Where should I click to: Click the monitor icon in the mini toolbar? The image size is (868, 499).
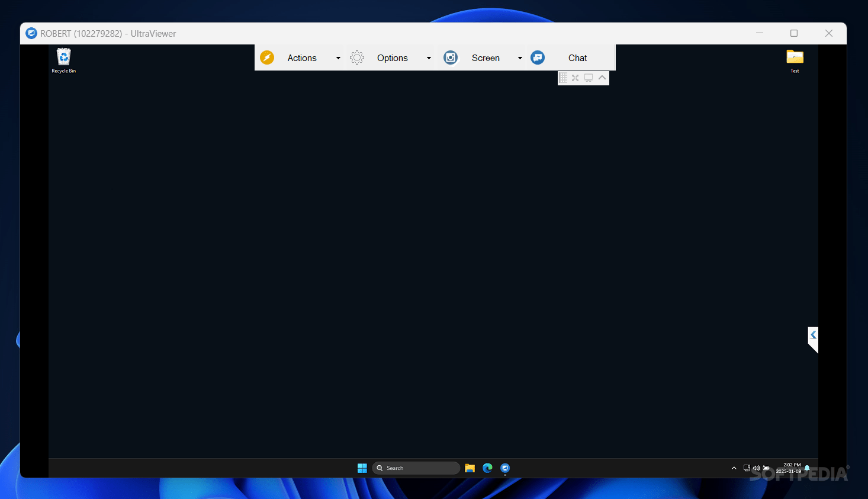point(589,78)
